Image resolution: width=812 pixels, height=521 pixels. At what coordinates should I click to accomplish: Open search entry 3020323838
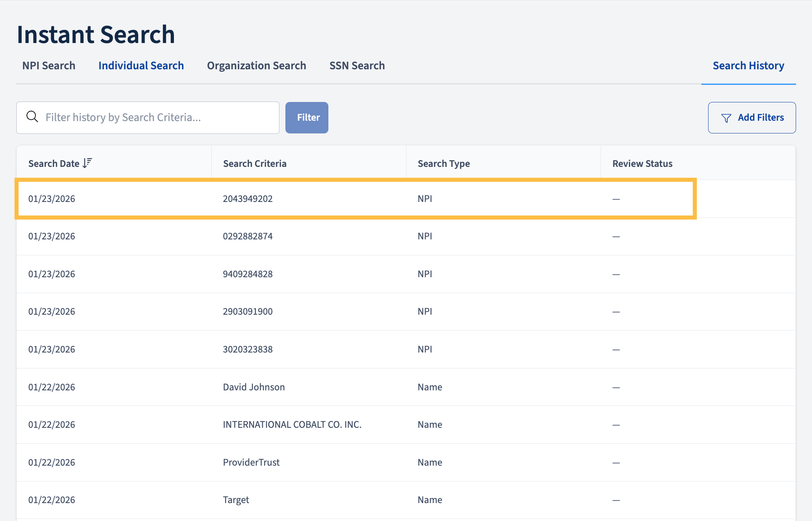coord(406,349)
